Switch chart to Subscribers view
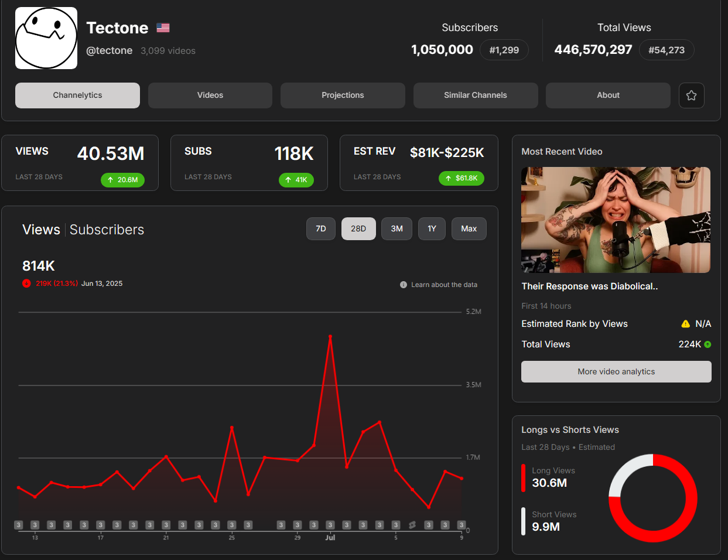728x560 pixels. click(x=107, y=230)
